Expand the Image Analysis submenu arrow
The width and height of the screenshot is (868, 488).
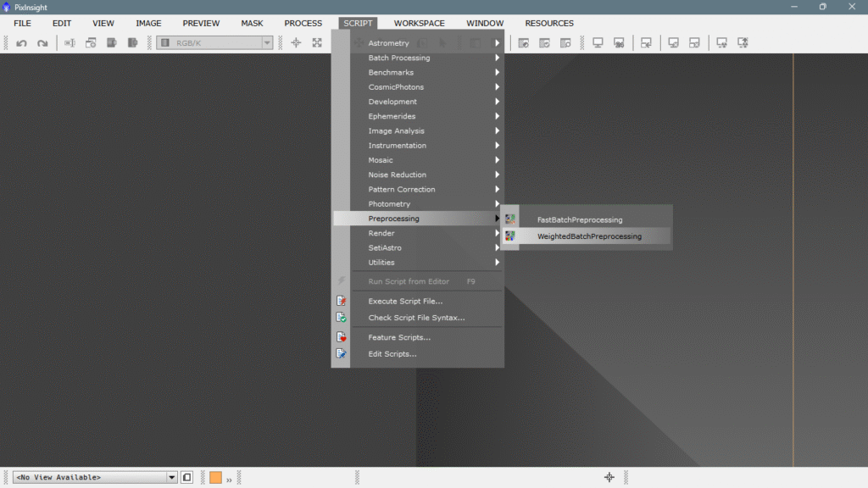(497, 131)
